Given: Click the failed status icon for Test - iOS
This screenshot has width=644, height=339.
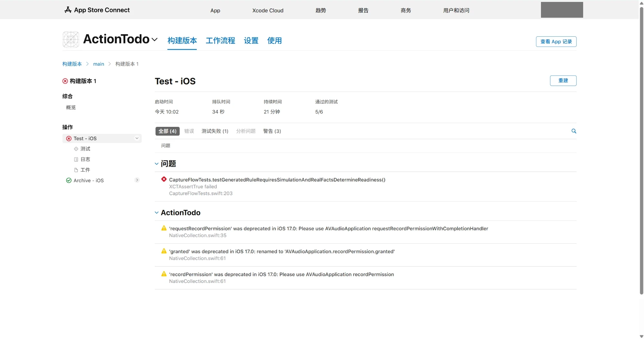Looking at the screenshot, I should (69, 138).
